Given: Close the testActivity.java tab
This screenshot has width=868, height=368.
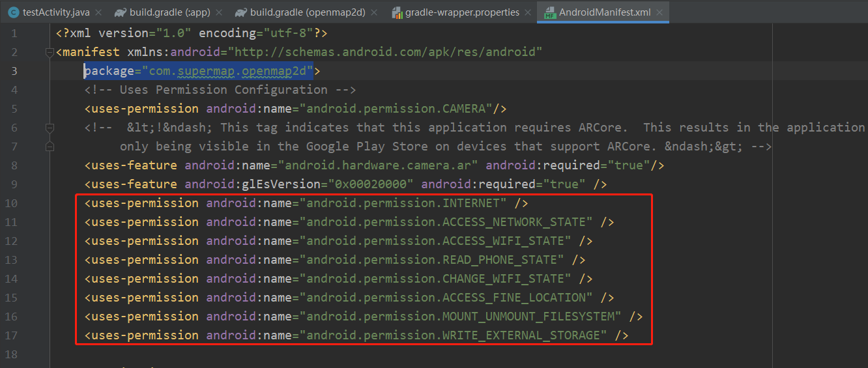Looking at the screenshot, I should pyautogui.click(x=98, y=12).
